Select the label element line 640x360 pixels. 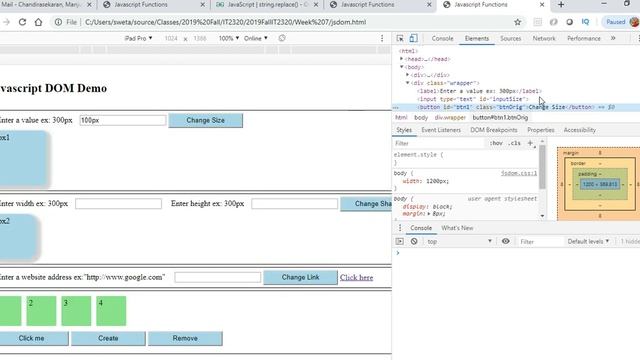(x=479, y=91)
